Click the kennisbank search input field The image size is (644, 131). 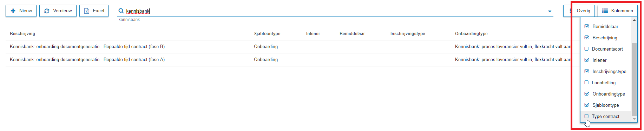(334, 11)
